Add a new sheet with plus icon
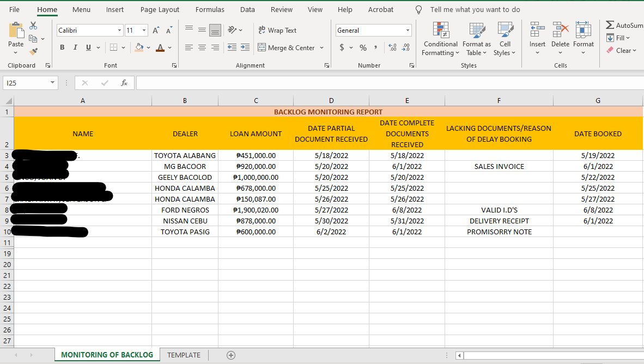This screenshot has height=364, width=644. click(231, 355)
